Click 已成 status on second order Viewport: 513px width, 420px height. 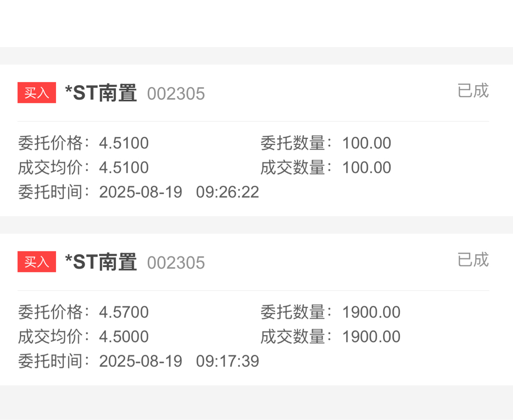point(472,260)
